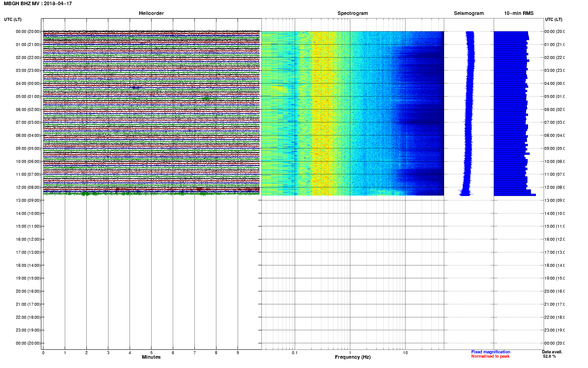This screenshot has width=588, height=368.
Task: Click the '0.1' frequency tick label
Action: point(295,353)
